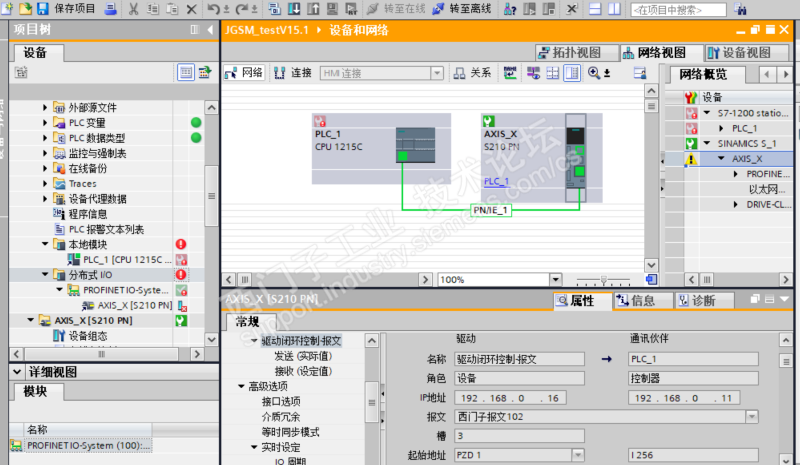Viewport: 800px width, 465px height.
Task: Expand DRIVE-CL... in network overview
Action: point(735,204)
